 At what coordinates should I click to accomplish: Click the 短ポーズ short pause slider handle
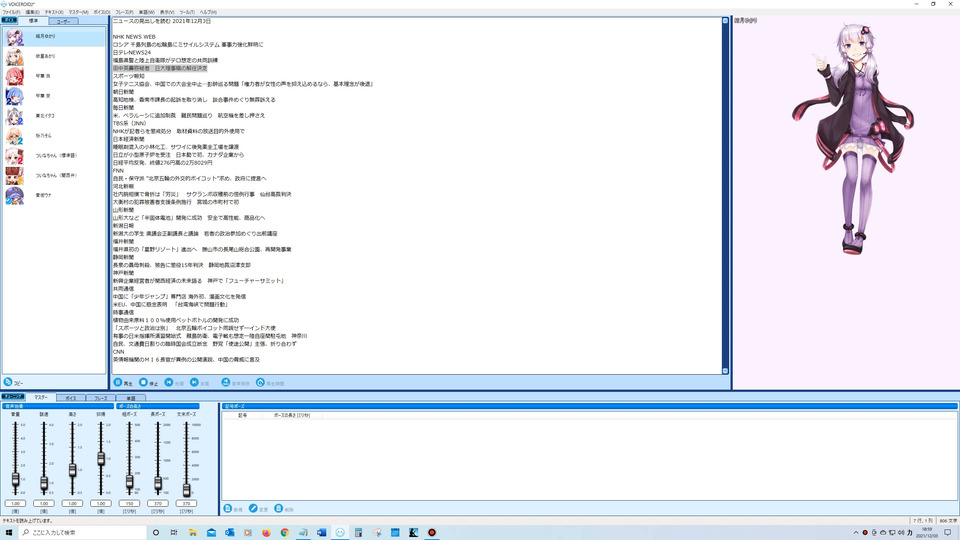129,482
